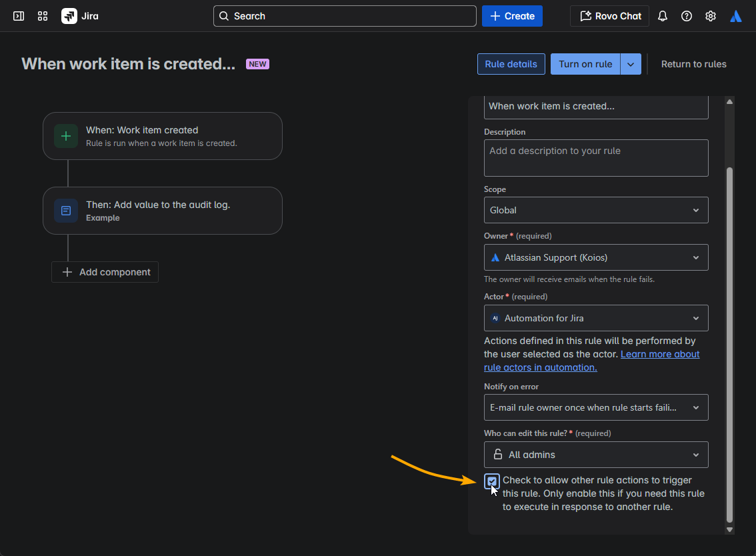The width and height of the screenshot is (756, 556).
Task: Open notifications with the bell icon
Action: coord(662,15)
